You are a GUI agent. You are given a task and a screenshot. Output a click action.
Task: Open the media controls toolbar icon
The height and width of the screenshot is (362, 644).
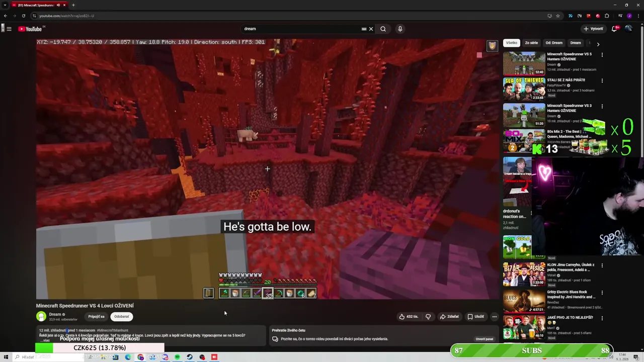click(x=620, y=16)
